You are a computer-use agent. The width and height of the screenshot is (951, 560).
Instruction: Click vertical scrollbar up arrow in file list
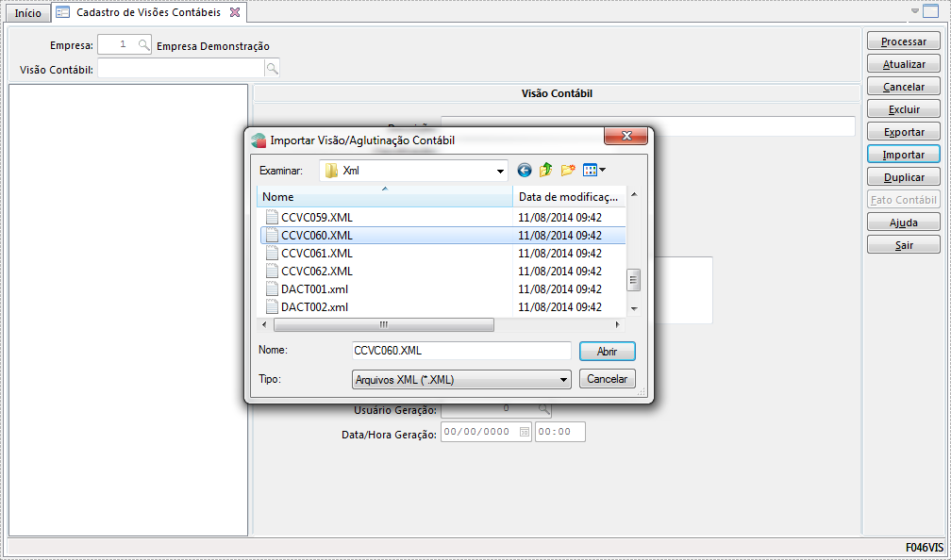point(634,194)
